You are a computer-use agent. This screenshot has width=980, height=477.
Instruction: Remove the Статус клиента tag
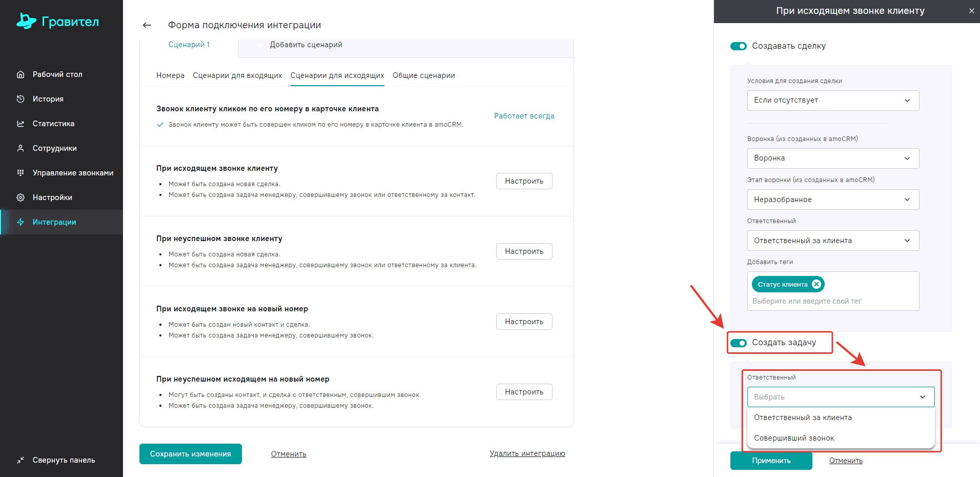(x=816, y=284)
